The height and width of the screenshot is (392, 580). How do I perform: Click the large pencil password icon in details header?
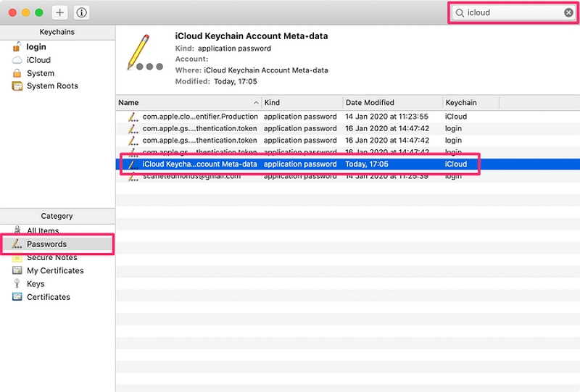pyautogui.click(x=144, y=52)
